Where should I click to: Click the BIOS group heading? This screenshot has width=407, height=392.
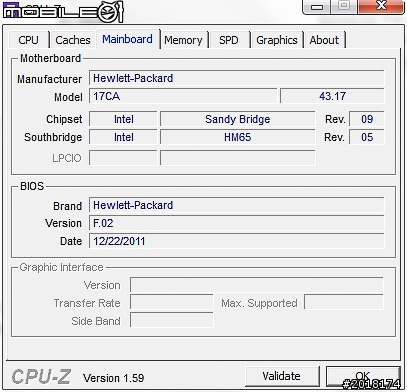point(32,186)
